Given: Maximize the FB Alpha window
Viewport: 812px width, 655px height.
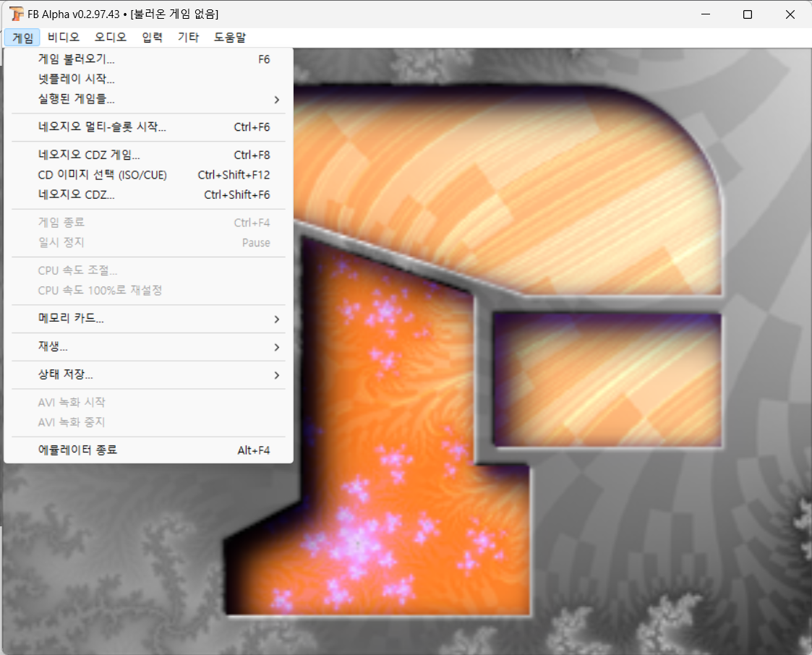Looking at the screenshot, I should coord(747,14).
